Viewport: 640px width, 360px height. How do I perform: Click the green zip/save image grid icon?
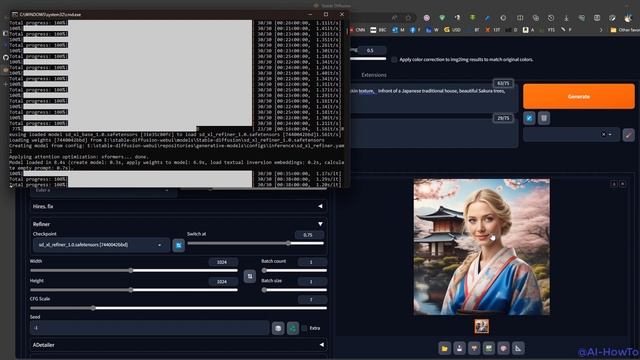(x=474, y=348)
